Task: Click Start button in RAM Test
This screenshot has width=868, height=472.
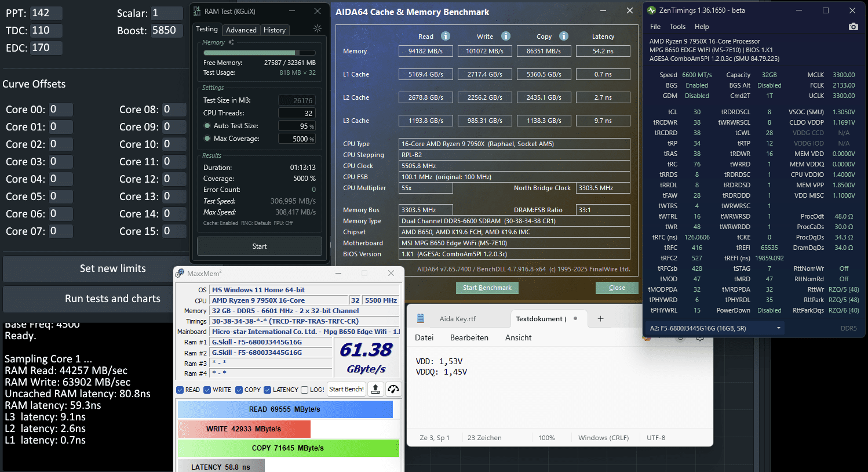Action: (260, 246)
